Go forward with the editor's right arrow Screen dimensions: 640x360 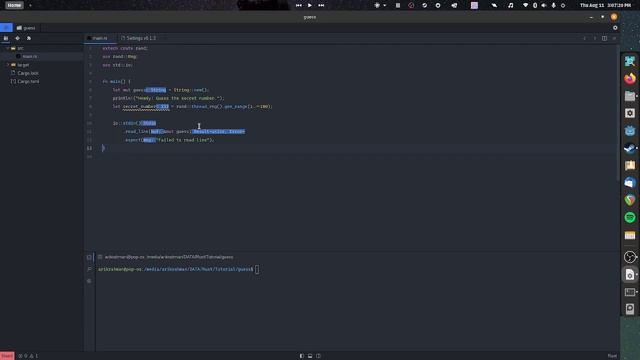(594, 38)
